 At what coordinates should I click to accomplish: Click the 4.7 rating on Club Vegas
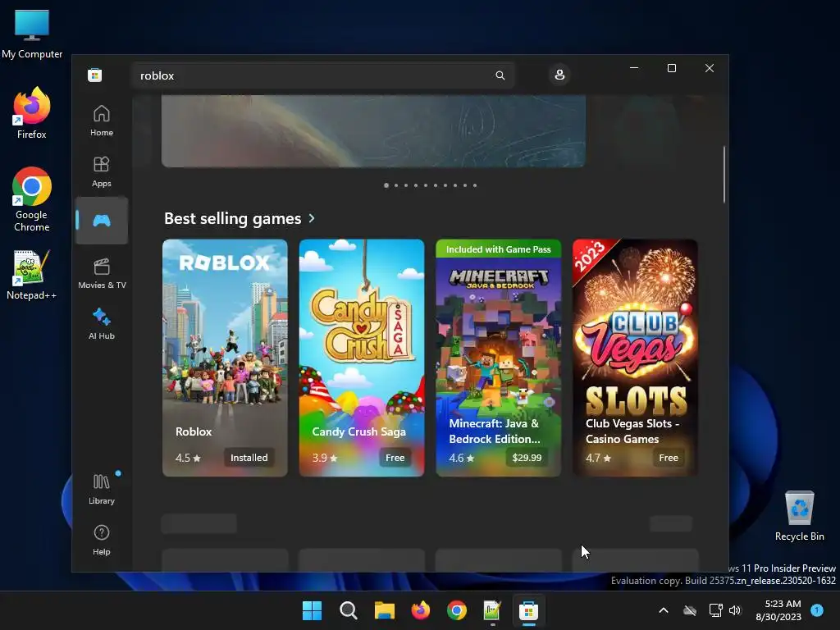(x=598, y=458)
